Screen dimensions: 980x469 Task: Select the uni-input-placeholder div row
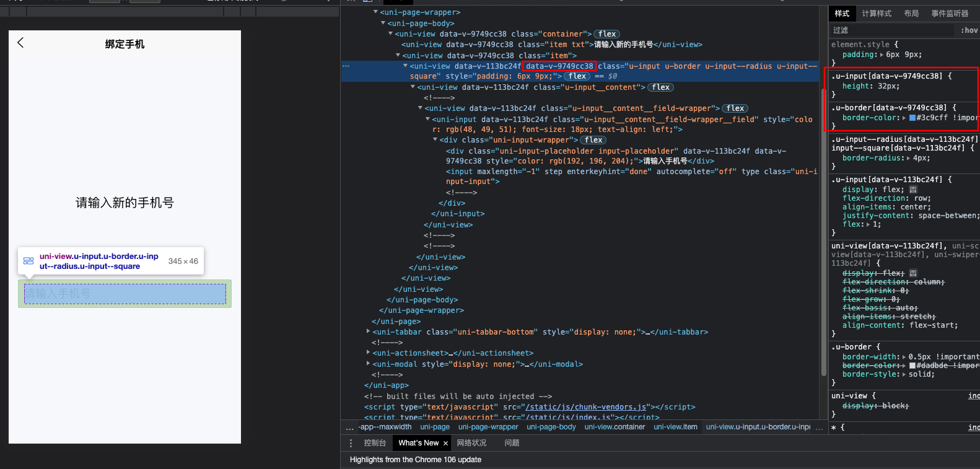616,156
